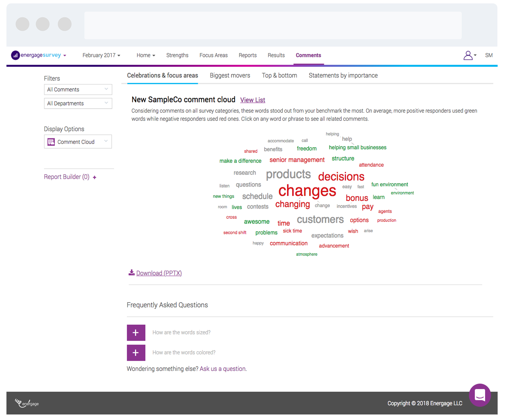Switch to the Biggest movers tab
This screenshot has height=420, width=505.
[x=230, y=75]
